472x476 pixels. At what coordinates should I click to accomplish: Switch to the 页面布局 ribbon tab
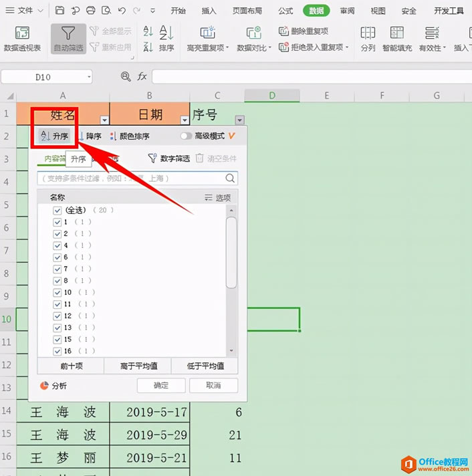pyautogui.click(x=247, y=11)
